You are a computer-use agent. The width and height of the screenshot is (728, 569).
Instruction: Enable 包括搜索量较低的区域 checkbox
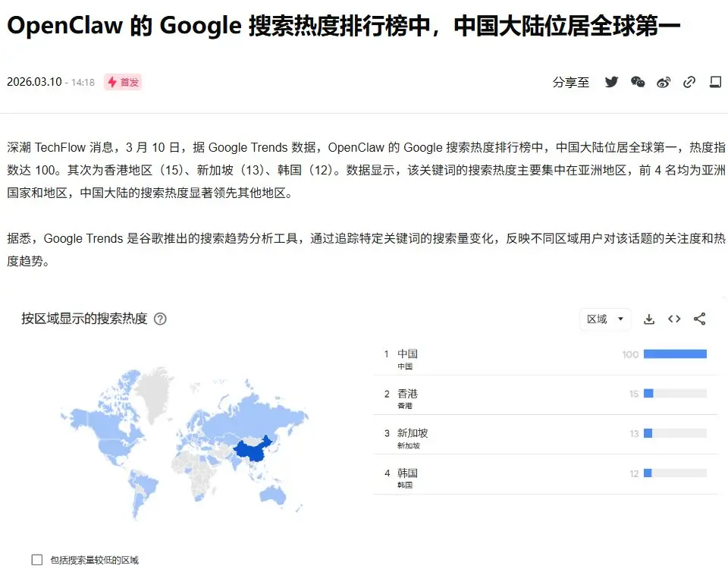tap(37, 560)
